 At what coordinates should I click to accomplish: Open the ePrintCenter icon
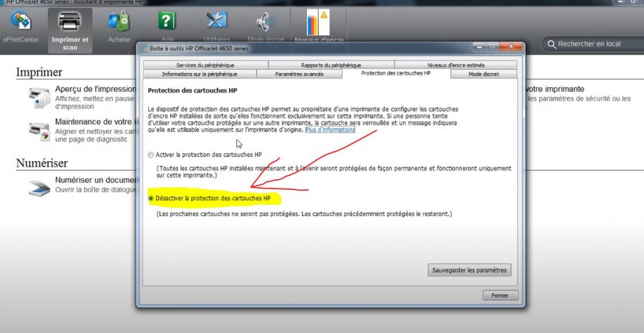pyautogui.click(x=21, y=21)
